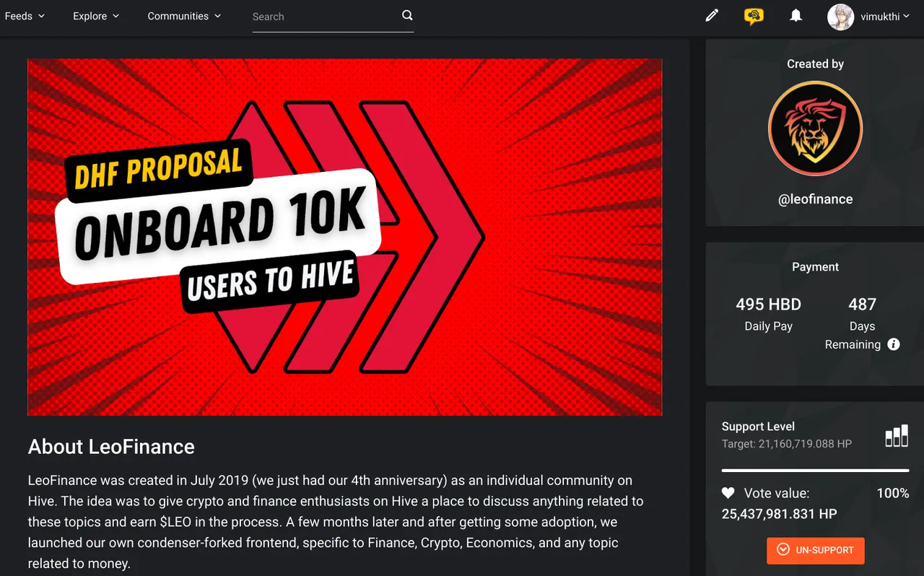The width and height of the screenshot is (924, 576).
Task: Click the vimukthi profile avatar
Action: click(x=840, y=17)
